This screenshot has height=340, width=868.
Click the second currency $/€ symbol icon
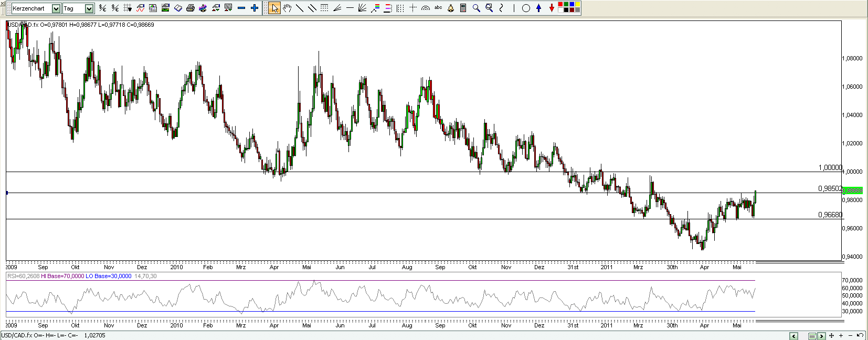[115, 8]
